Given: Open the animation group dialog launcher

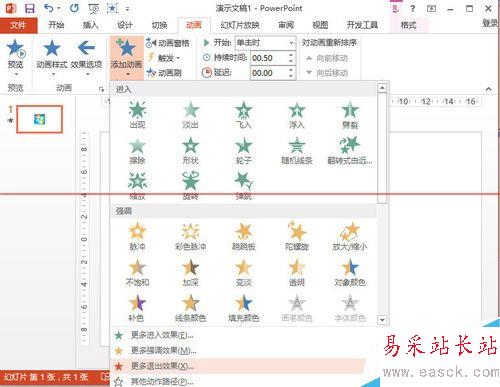Looking at the screenshot, I should point(101,89).
